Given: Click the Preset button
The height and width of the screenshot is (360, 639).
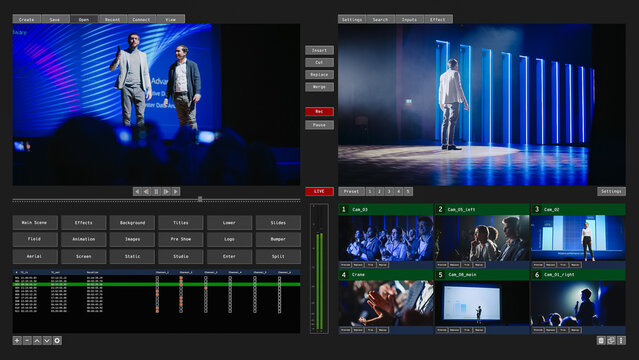Looking at the screenshot, I should pos(351,191).
